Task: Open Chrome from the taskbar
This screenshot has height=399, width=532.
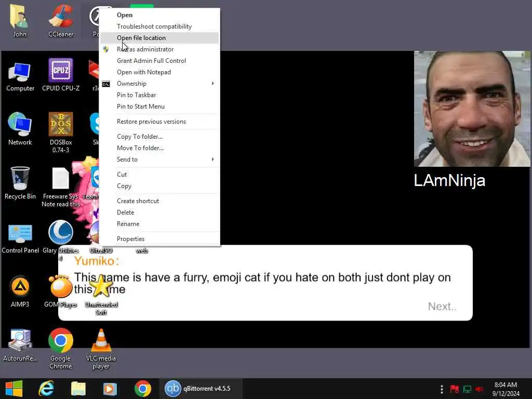Action: [142, 389]
